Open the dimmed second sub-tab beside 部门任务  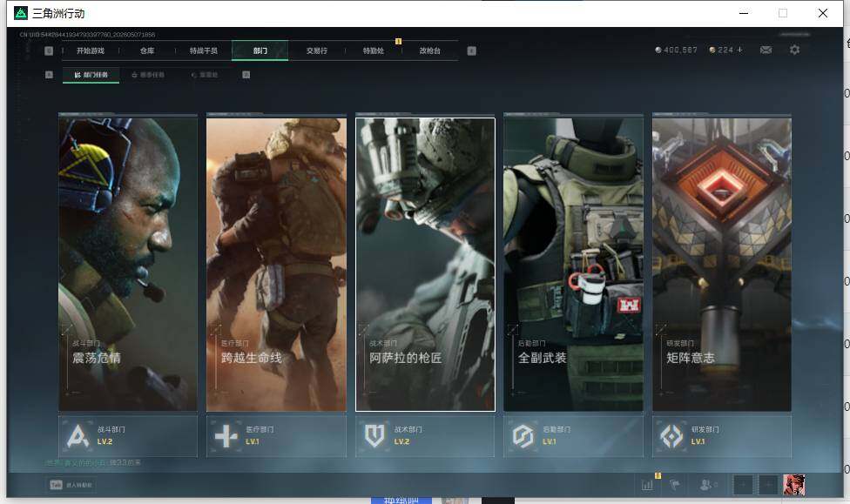[148, 75]
